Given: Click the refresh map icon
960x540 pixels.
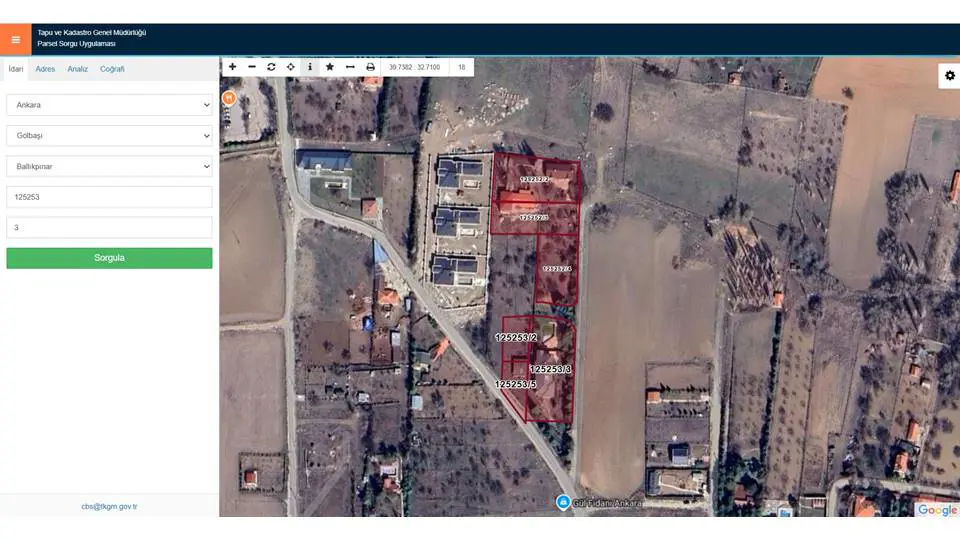Looking at the screenshot, I should (271, 67).
